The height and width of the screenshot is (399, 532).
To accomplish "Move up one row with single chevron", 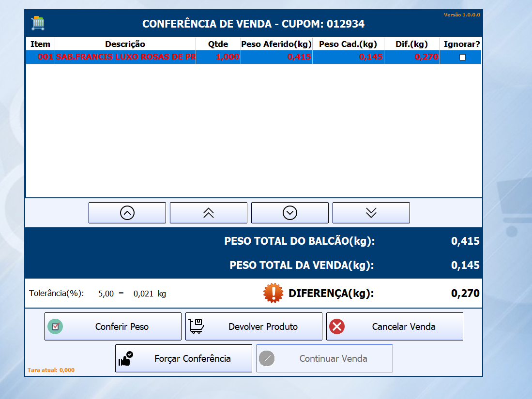I will [127, 213].
